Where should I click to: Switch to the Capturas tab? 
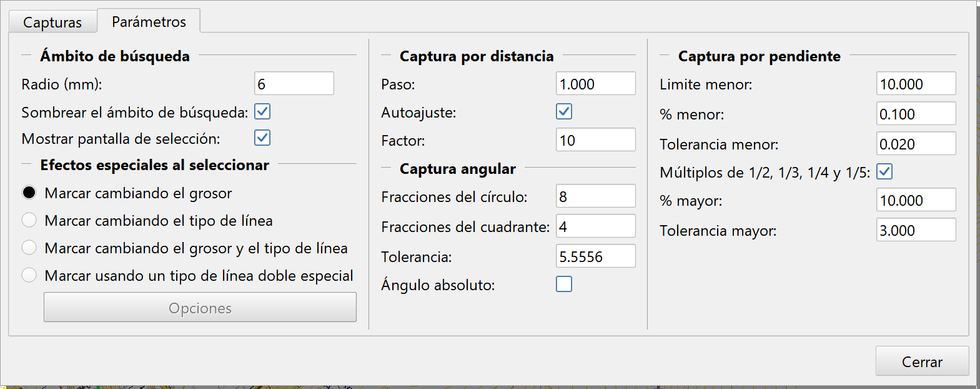click(52, 22)
